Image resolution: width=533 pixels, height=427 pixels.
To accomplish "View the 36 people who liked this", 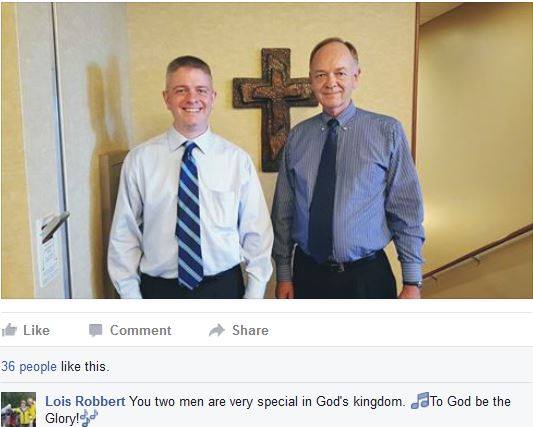I will click(29, 366).
